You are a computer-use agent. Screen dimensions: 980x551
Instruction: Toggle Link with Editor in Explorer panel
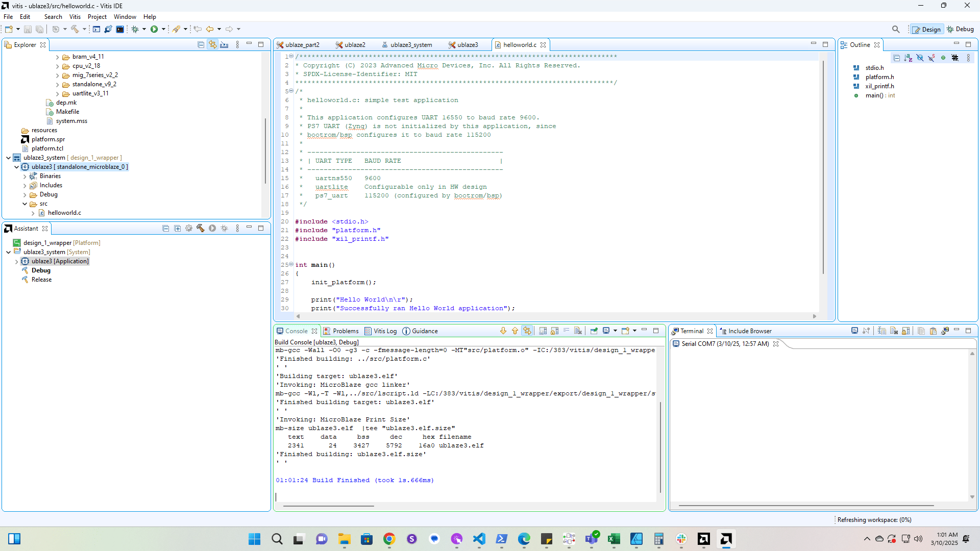(x=212, y=45)
